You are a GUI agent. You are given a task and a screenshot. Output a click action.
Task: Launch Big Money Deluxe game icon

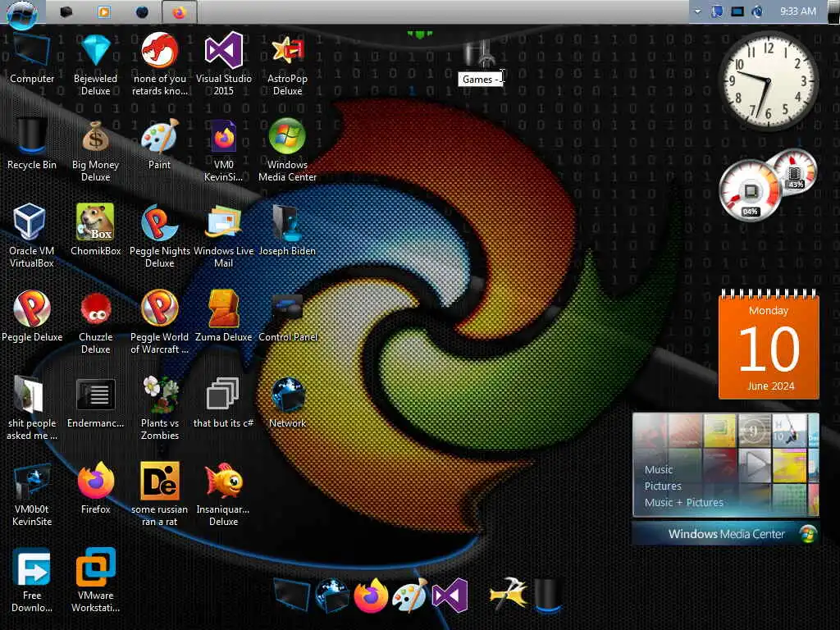point(95,151)
